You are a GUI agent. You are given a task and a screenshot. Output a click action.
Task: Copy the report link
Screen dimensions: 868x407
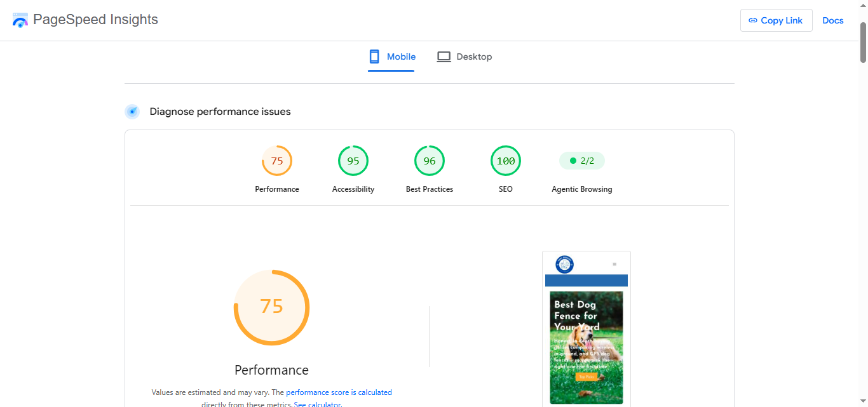point(776,20)
